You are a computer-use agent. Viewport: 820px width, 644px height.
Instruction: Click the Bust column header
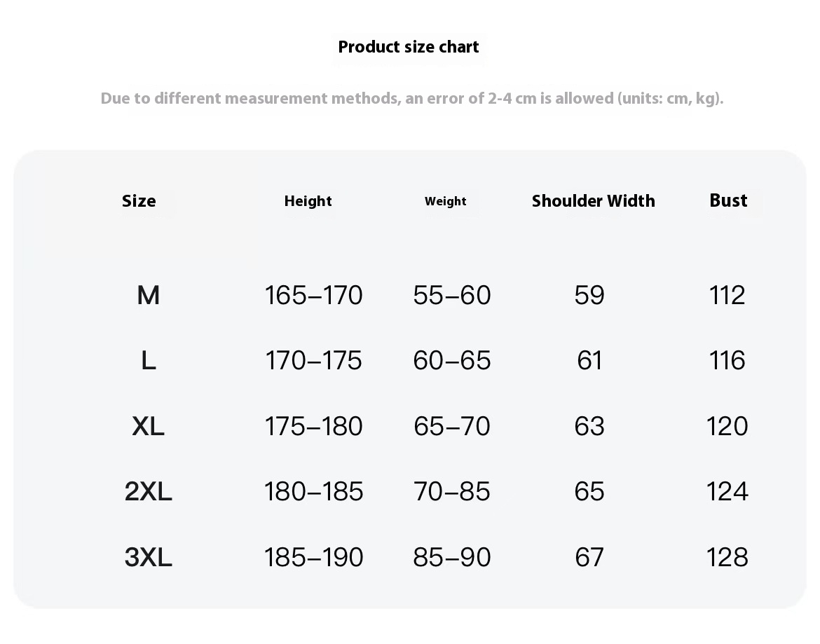[x=728, y=200]
